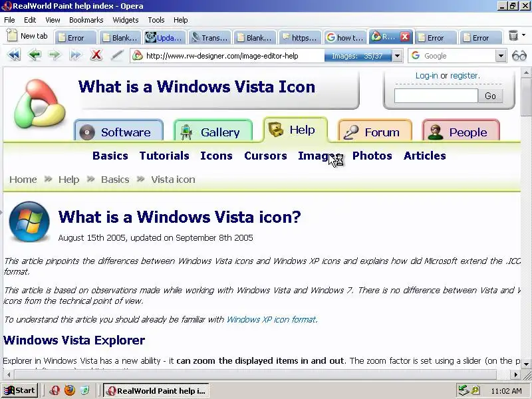Click the RealWorld logo on the page
The height and width of the screenshot is (399, 532).
(39, 104)
